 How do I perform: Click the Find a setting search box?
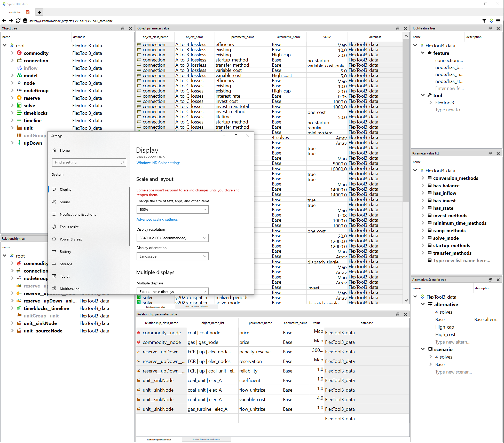(x=89, y=162)
